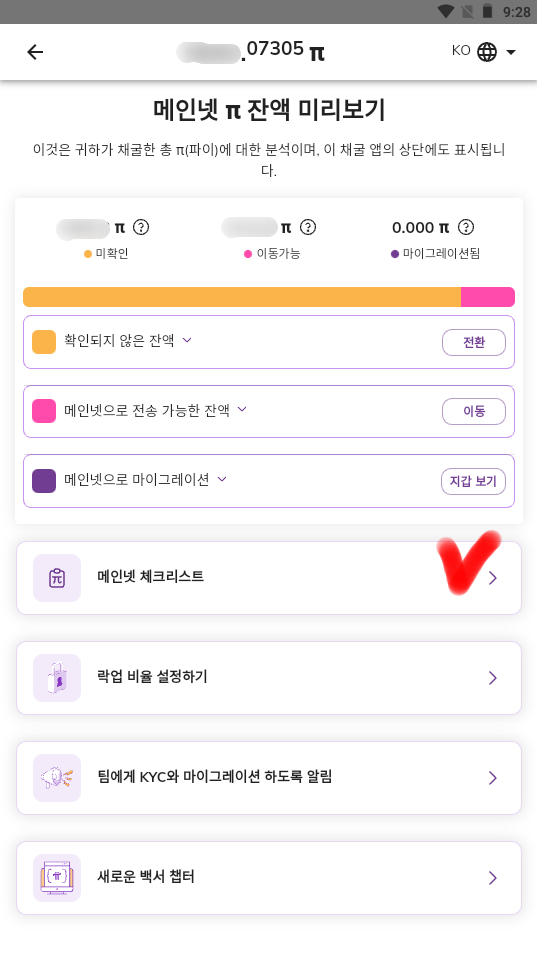Tap the back arrow in the header

pyautogui.click(x=35, y=52)
